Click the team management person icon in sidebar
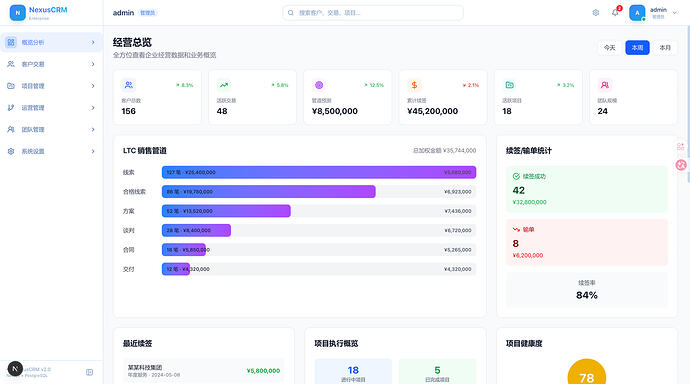 [x=11, y=129]
